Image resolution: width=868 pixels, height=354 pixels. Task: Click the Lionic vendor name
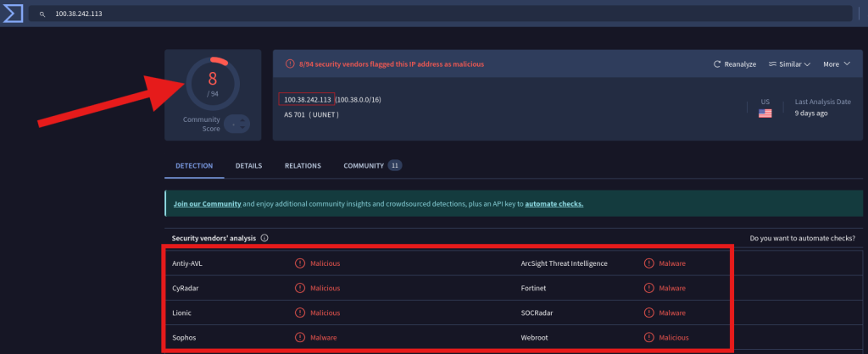(x=181, y=313)
